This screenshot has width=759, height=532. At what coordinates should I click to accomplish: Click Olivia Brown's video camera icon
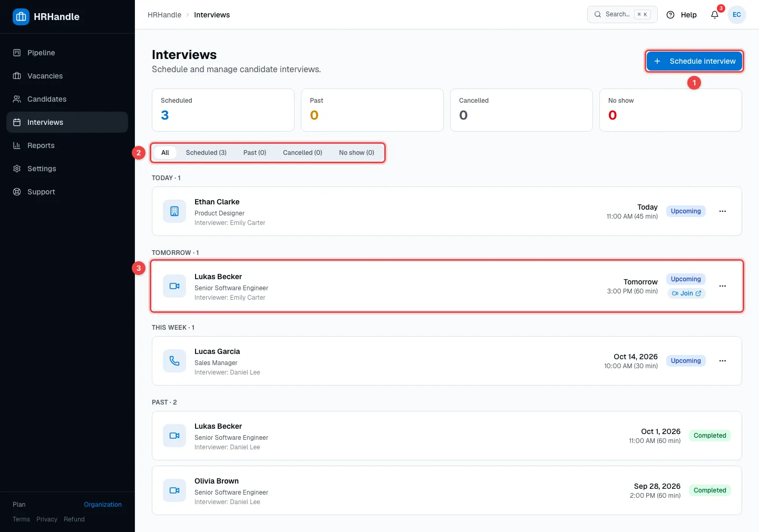click(174, 490)
